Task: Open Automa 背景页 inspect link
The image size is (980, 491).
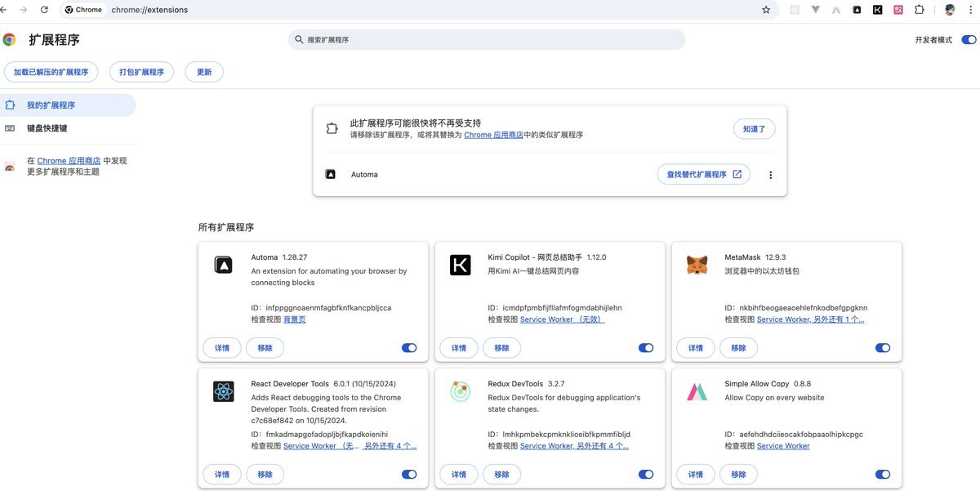Action: [295, 319]
